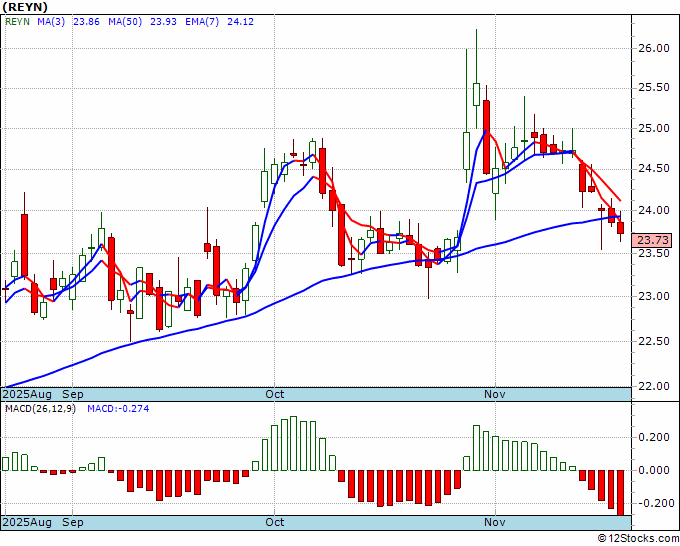Click the Nov label on MACD axis

[x=495, y=522]
